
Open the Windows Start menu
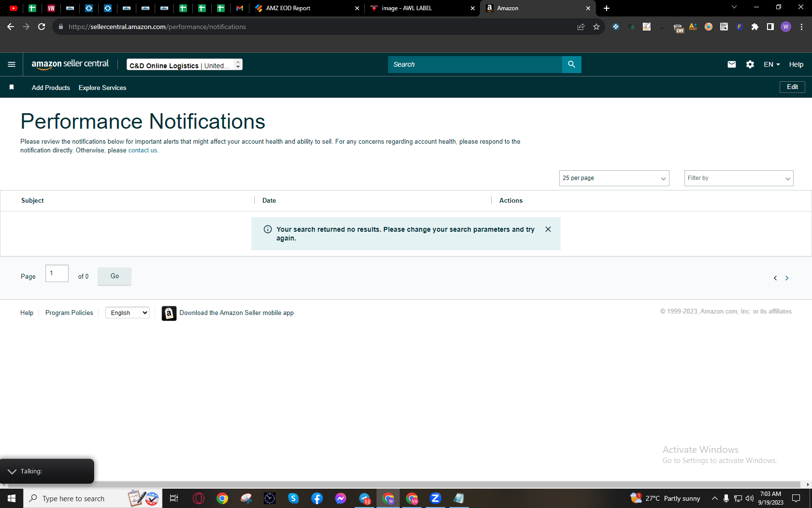click(12, 498)
